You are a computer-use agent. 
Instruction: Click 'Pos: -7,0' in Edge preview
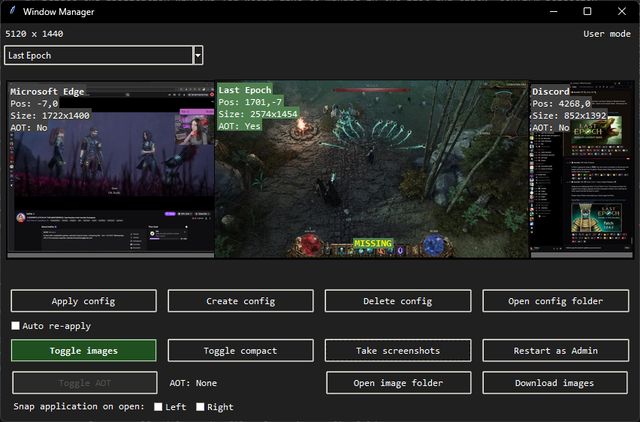point(34,104)
